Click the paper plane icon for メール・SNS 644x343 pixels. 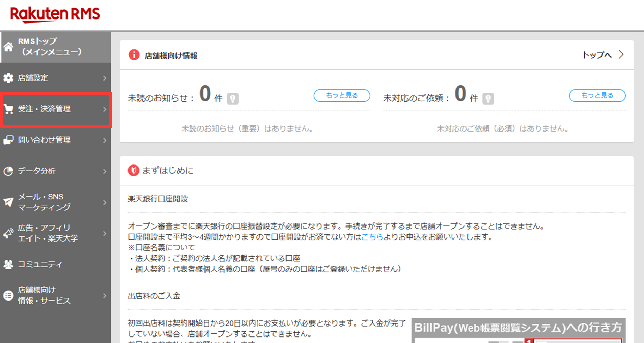point(9,202)
